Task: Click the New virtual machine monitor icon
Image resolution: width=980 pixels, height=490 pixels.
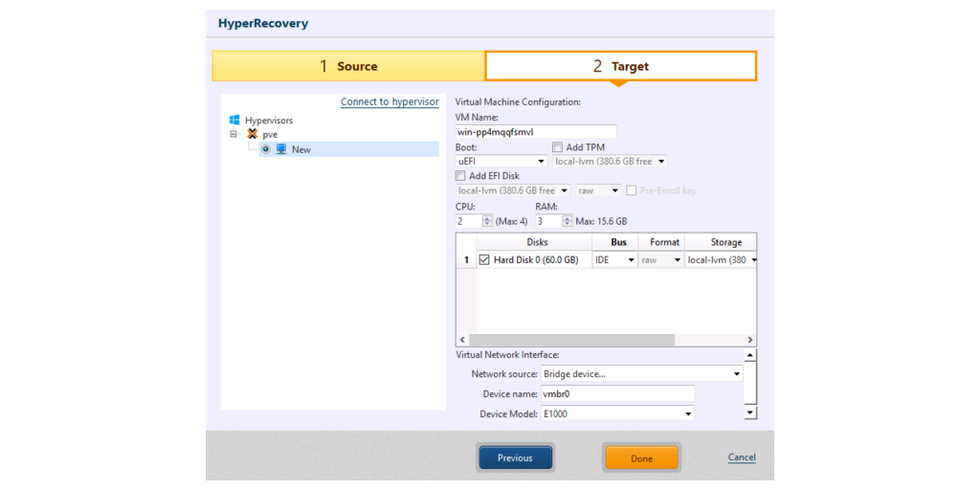Action: point(281,149)
